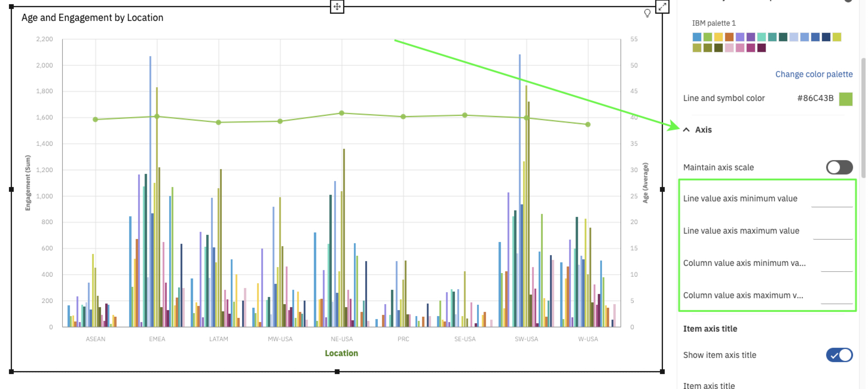Collapse the Axis section chevron
Viewport: 868px width, 389px height.
(x=686, y=130)
